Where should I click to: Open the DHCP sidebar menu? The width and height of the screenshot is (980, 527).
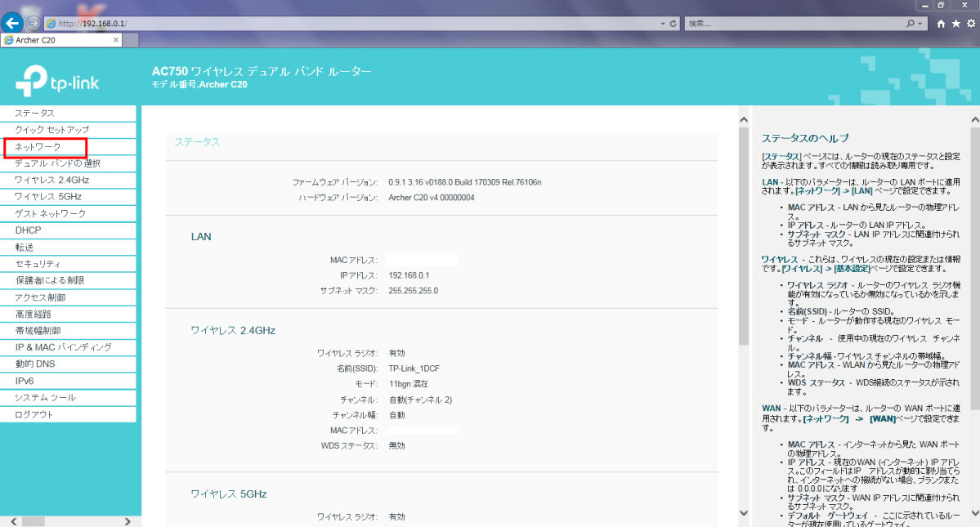tap(28, 230)
